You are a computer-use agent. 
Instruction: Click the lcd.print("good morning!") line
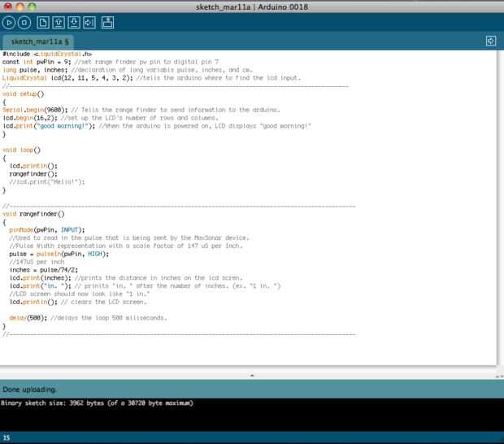point(157,126)
